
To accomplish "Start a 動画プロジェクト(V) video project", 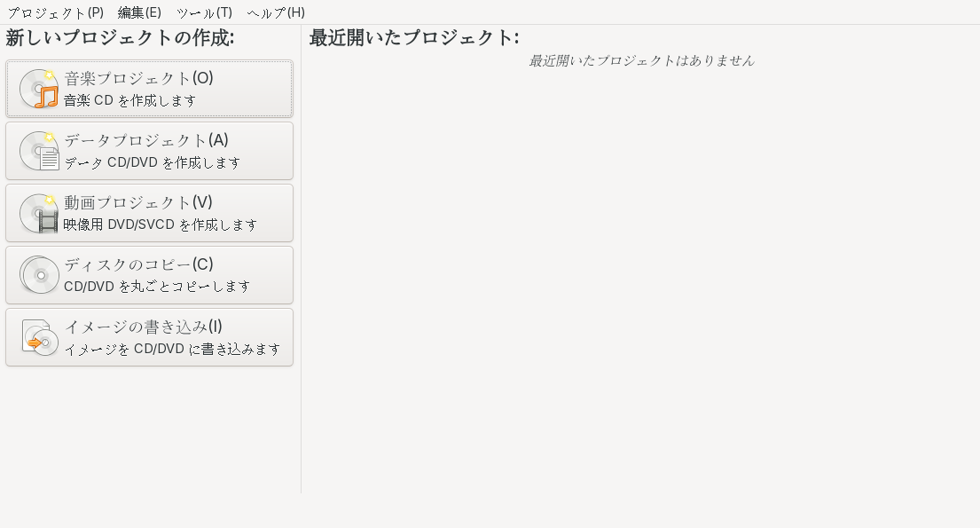I will 149,213.
